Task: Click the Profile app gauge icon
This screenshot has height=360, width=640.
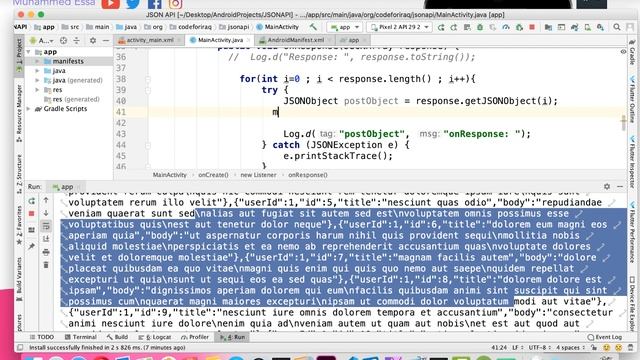Action: point(506,27)
